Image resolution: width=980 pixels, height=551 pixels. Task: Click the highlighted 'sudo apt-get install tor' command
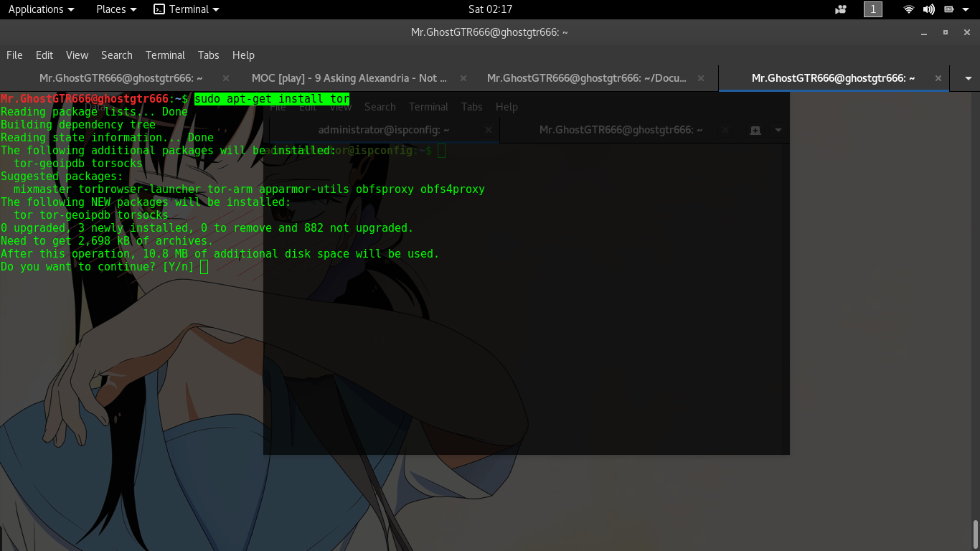coord(272,99)
